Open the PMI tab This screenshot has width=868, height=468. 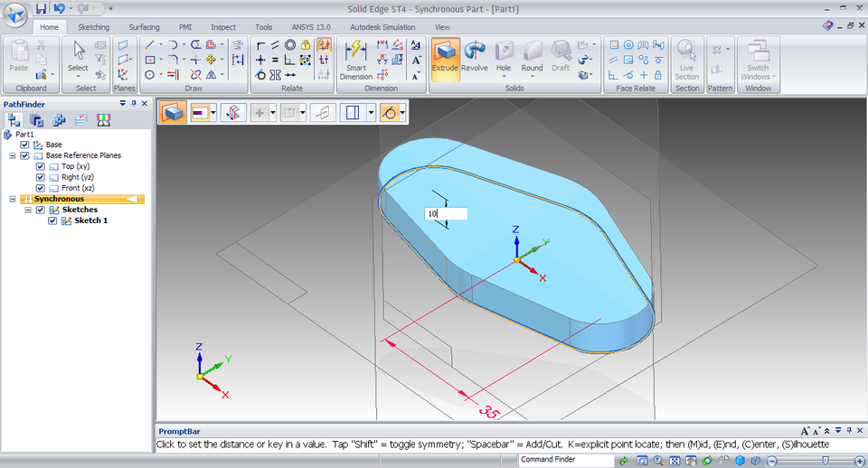184,27
